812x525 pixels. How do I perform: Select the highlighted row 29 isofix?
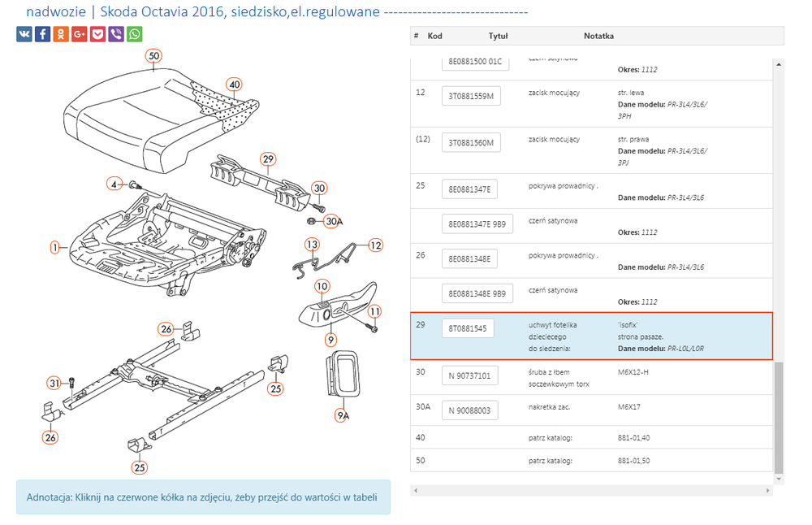pyautogui.click(x=590, y=336)
